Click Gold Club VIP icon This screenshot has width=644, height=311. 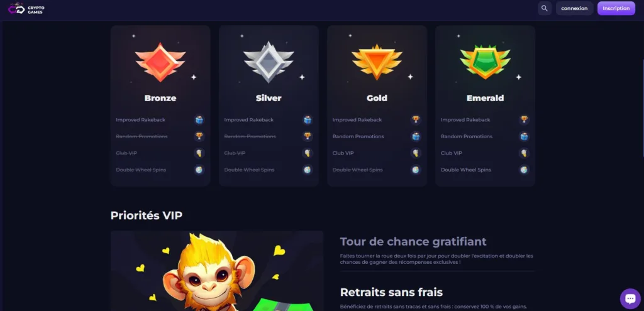tap(416, 153)
